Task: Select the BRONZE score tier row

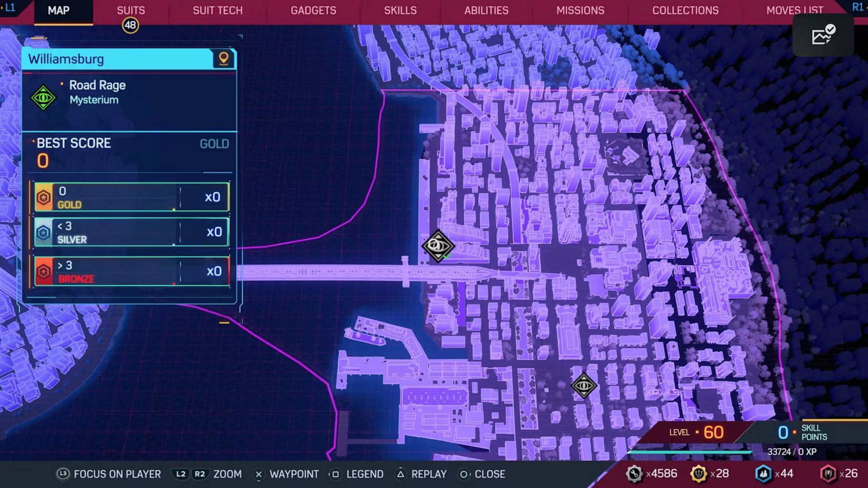Action: [132, 272]
